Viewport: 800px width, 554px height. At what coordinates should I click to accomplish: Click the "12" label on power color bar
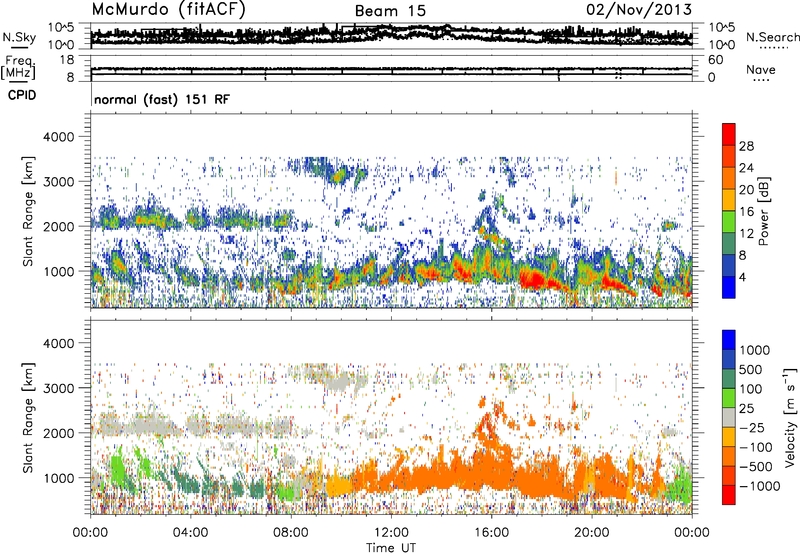pyautogui.click(x=746, y=234)
